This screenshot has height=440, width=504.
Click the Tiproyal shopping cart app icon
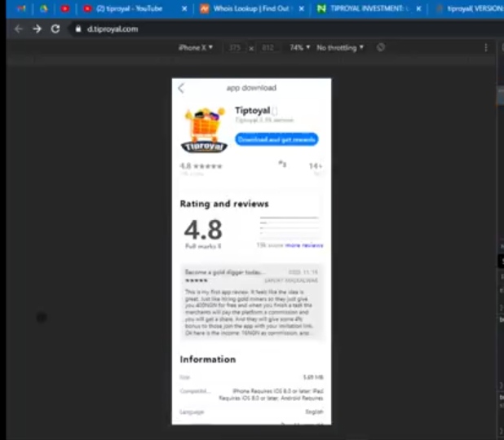204,130
